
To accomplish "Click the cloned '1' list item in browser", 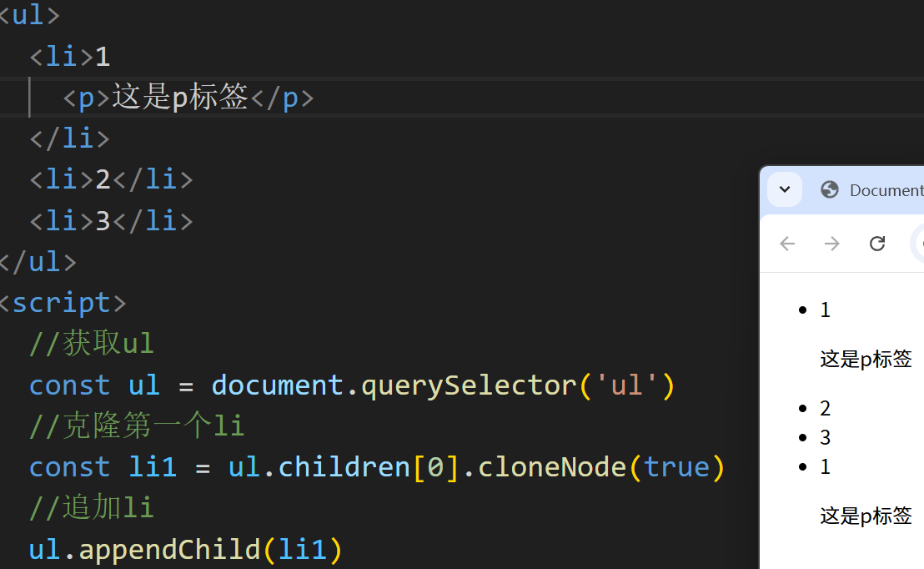I will click(825, 467).
